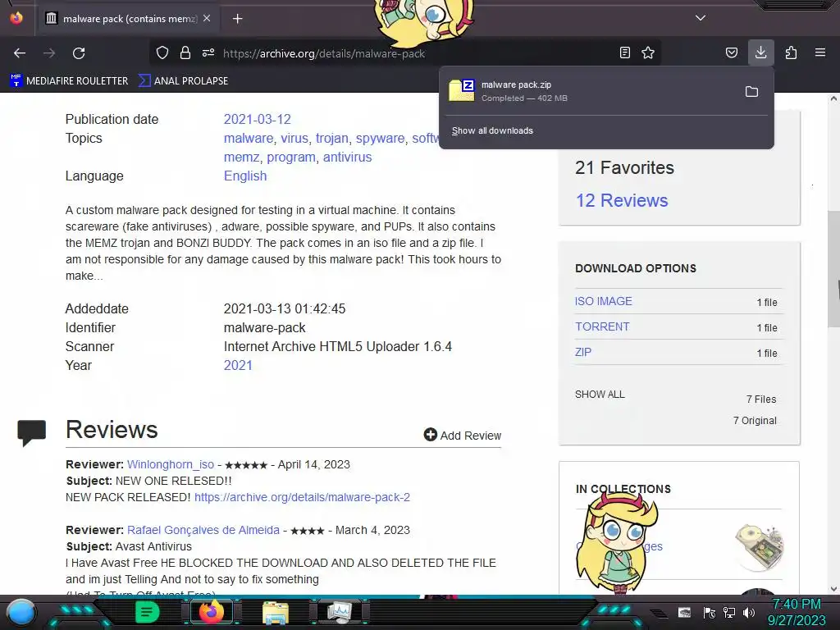Click SHOW ALL download files

(x=600, y=395)
